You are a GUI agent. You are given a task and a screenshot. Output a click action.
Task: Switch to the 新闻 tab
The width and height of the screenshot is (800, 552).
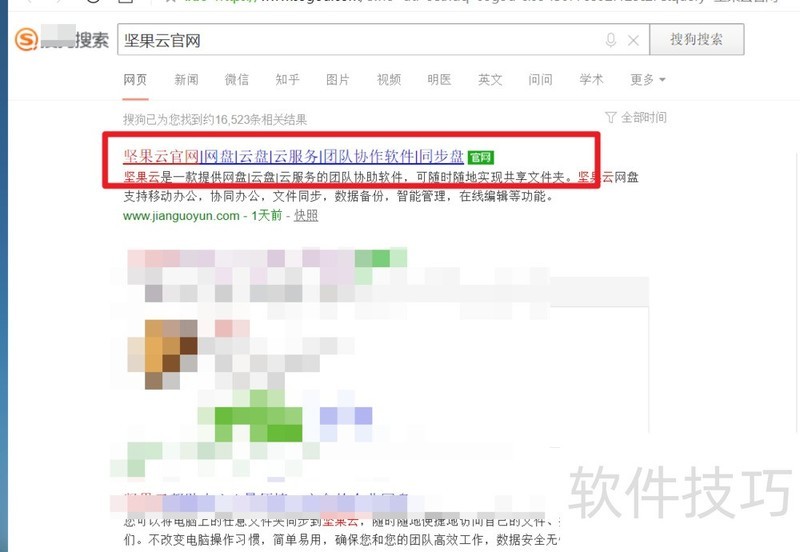(x=186, y=80)
